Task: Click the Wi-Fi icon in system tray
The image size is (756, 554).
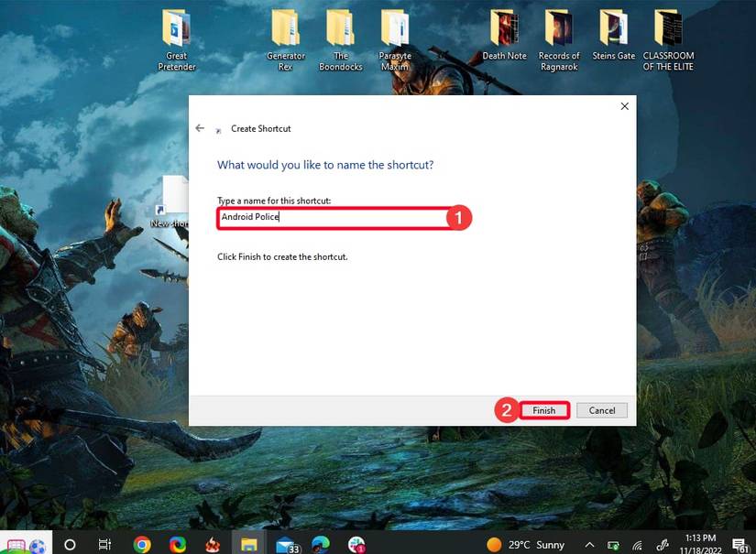Action: click(637, 544)
